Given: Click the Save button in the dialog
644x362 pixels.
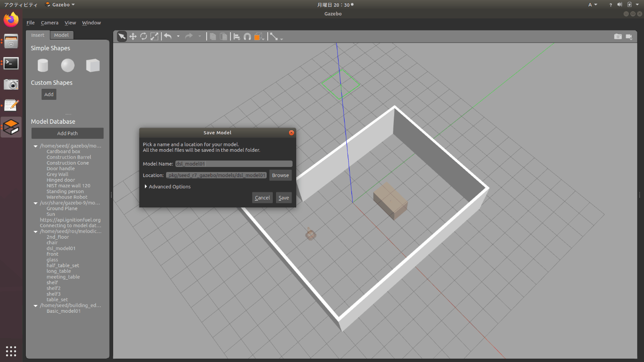Looking at the screenshot, I should tap(284, 198).
